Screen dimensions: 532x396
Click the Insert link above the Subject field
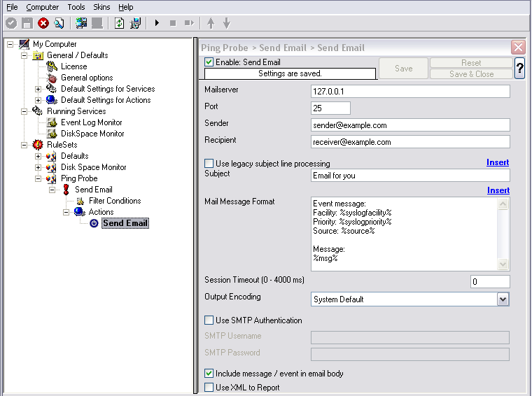point(498,162)
